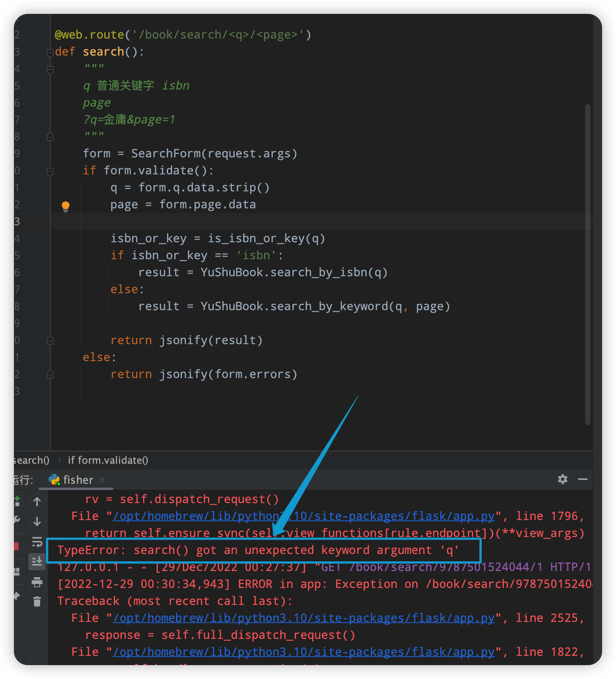The height and width of the screenshot is (679, 616).
Task: Click the 'page' docstring line
Action: tap(97, 103)
